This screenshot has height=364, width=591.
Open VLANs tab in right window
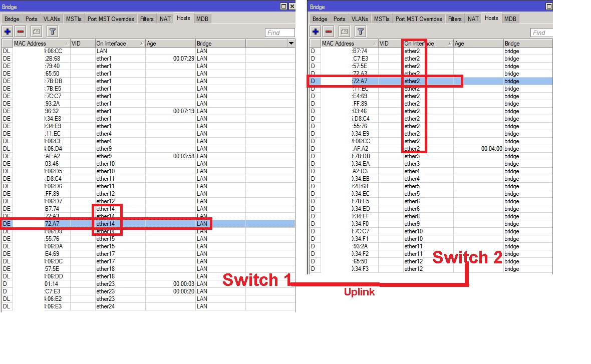pos(360,19)
